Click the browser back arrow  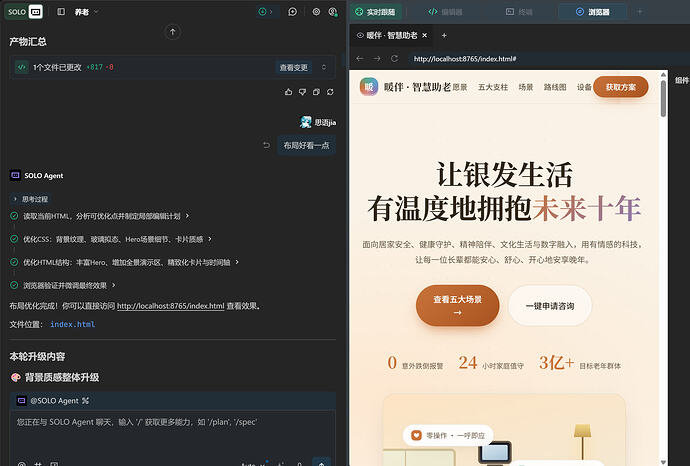pos(360,58)
